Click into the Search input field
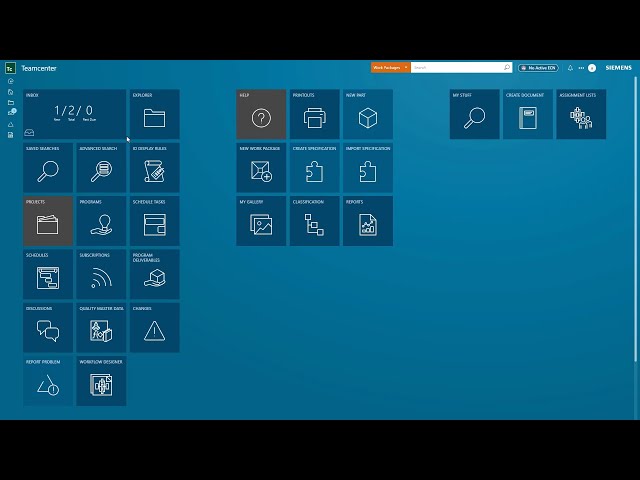The image size is (640, 480). click(x=457, y=68)
